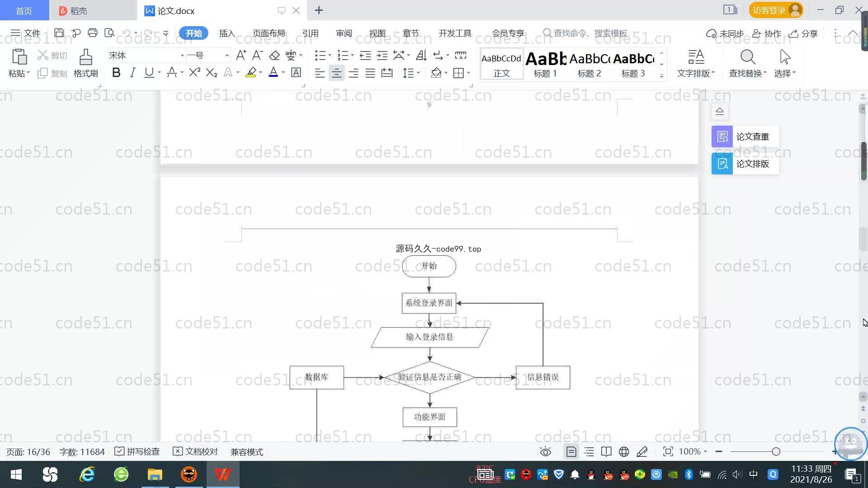
Task: Increase font size with A+ icon
Action: click(241, 56)
